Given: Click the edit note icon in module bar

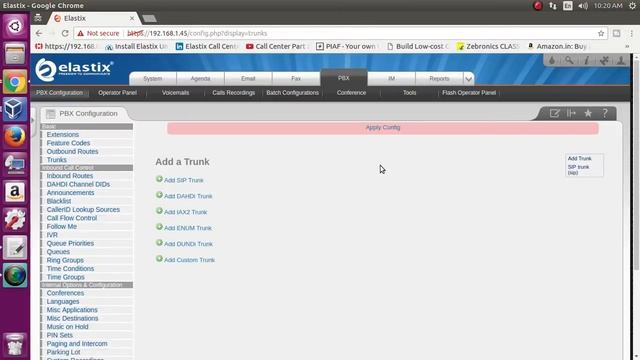Looking at the screenshot, I should tap(554, 113).
